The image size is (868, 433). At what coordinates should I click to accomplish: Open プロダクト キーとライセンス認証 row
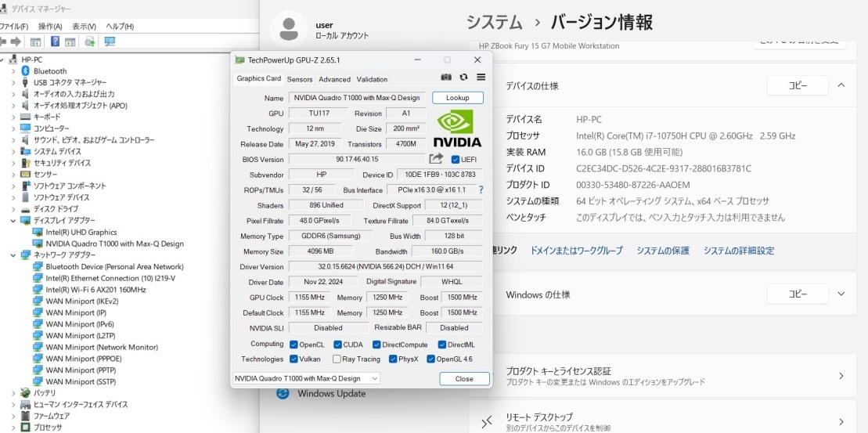(x=663, y=376)
